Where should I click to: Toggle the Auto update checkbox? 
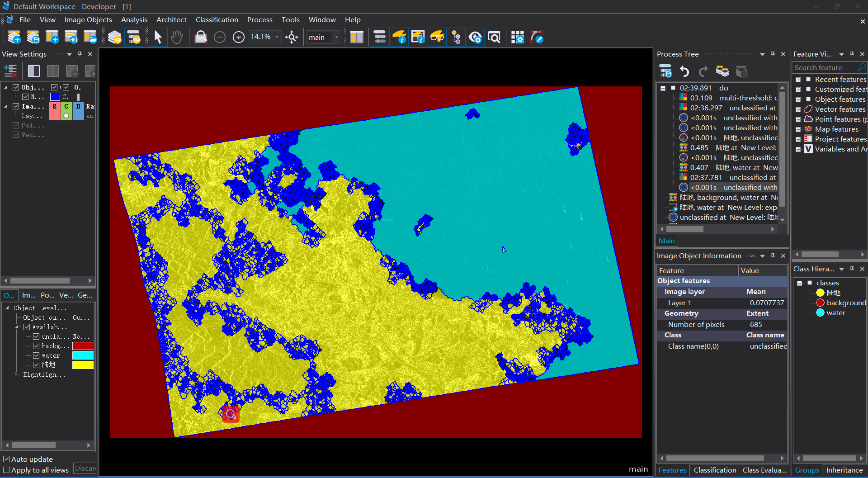pyautogui.click(x=6, y=459)
